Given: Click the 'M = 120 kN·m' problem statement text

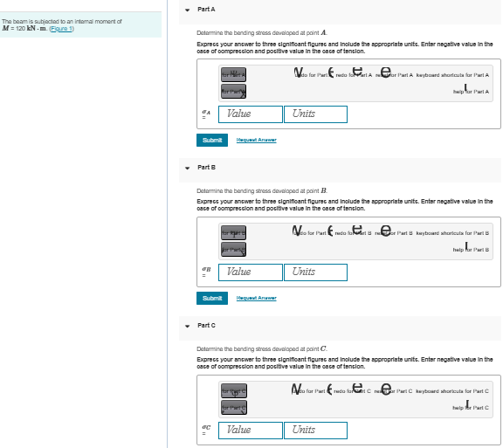Looking at the screenshot, I should tap(62, 25).
